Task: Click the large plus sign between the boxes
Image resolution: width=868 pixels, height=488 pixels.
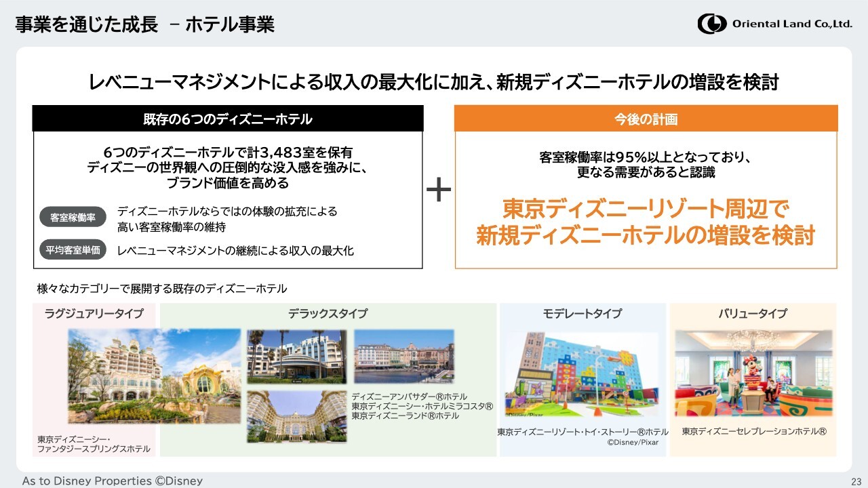Action: [x=439, y=190]
